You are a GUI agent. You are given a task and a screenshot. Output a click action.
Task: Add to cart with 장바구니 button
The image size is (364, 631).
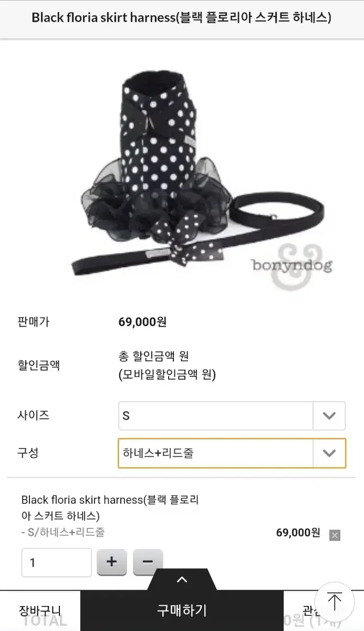(x=40, y=610)
